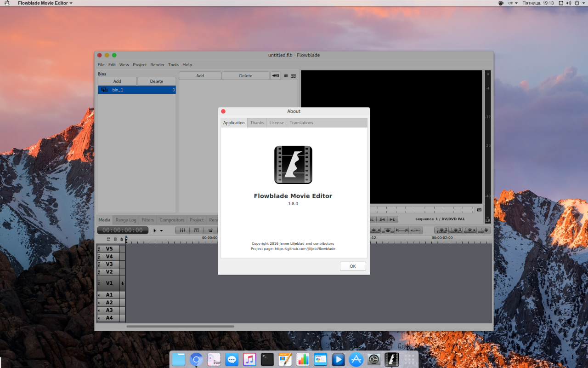Open the View menu in Flowblade
The width and height of the screenshot is (588, 368).
(x=124, y=65)
